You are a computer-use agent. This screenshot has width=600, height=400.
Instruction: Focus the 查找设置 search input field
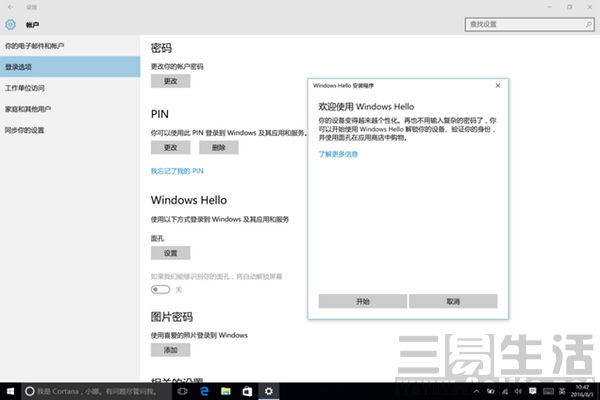point(530,24)
